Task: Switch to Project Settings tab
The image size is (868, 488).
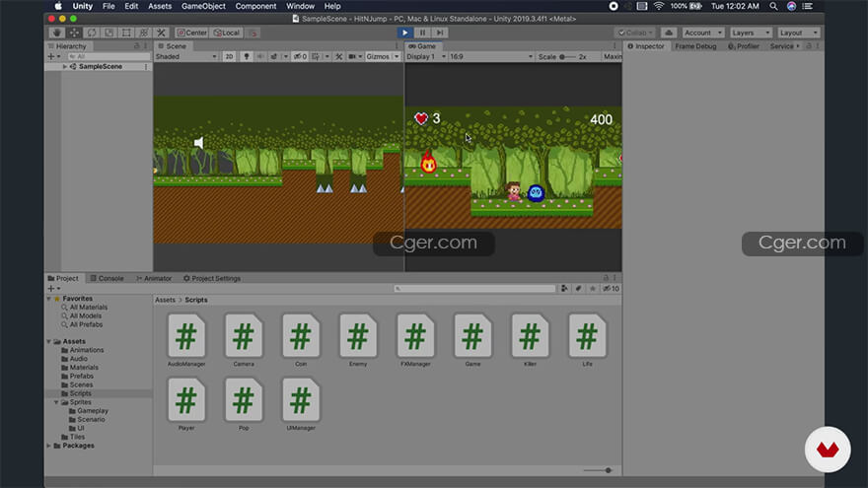Action: (x=211, y=278)
